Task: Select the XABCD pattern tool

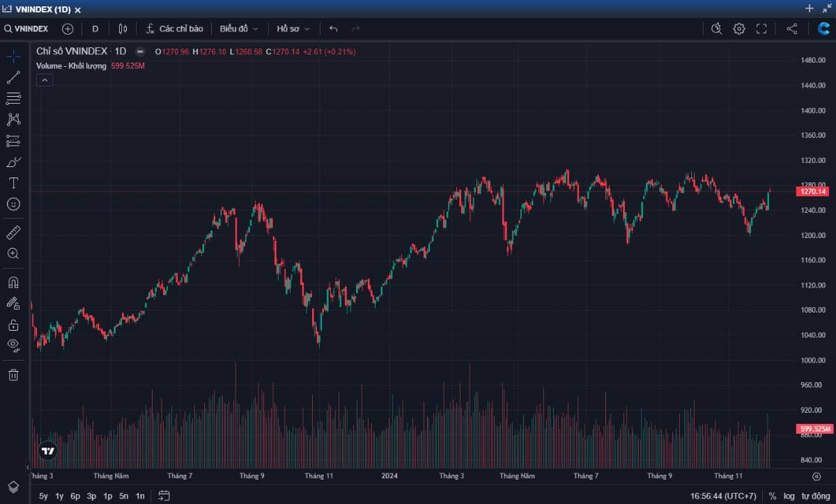Action: click(x=13, y=119)
